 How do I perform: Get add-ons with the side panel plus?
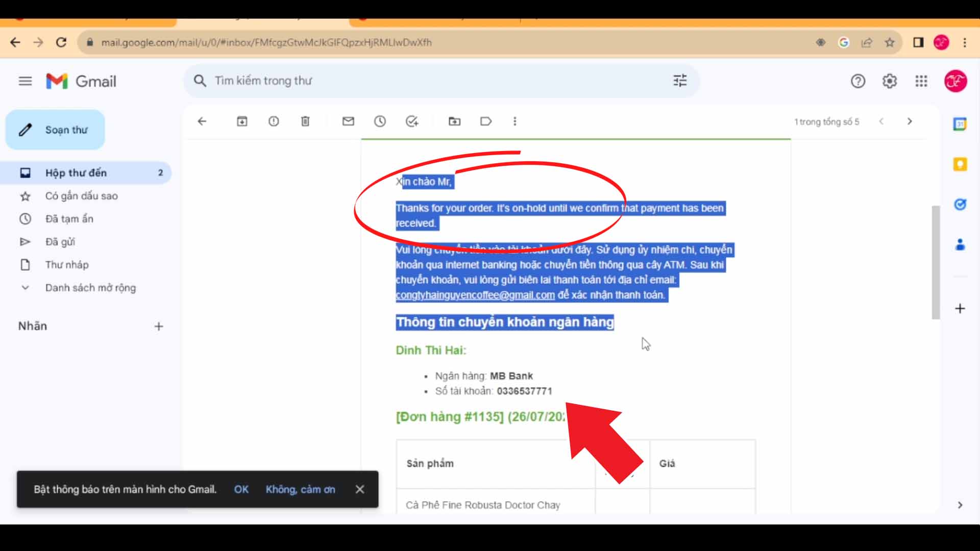(960, 309)
